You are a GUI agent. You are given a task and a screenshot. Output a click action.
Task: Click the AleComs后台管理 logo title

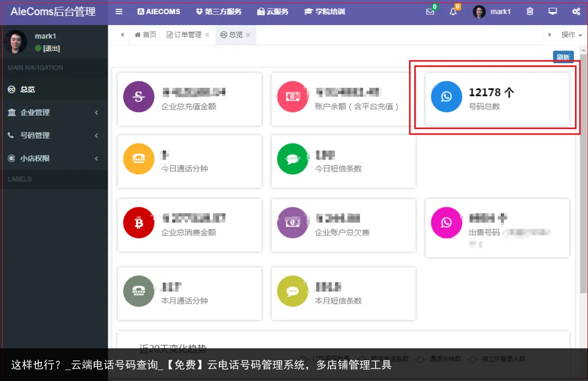click(53, 11)
